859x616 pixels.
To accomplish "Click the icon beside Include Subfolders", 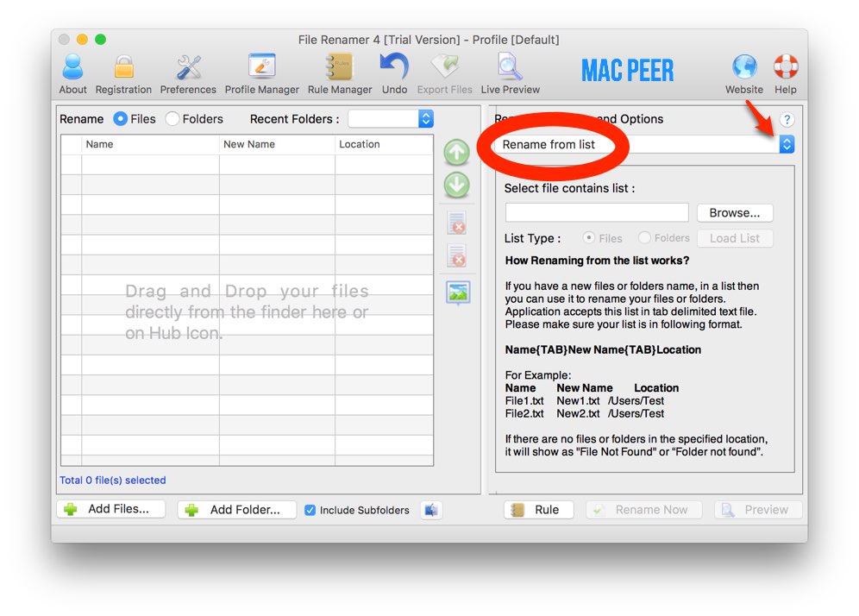I will 431,510.
